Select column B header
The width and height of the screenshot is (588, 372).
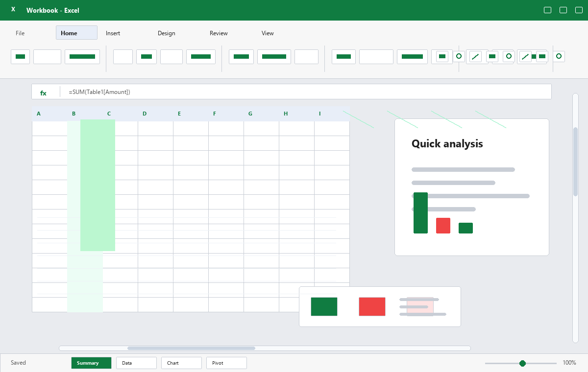pos(73,114)
